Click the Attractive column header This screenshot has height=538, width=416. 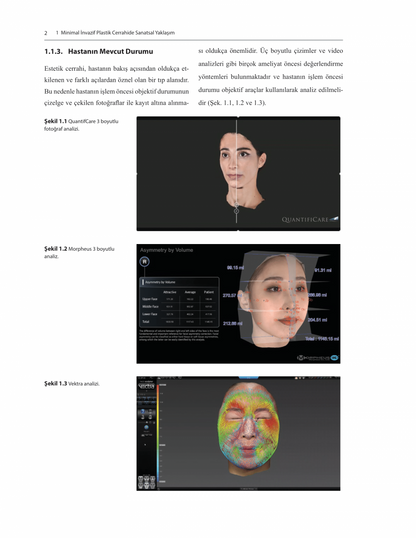pos(170,292)
